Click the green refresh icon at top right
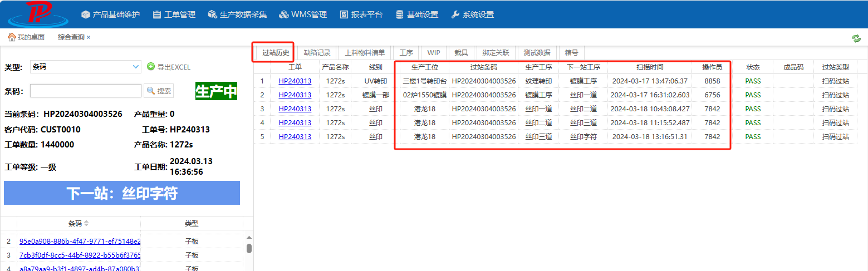868x271 pixels. pyautogui.click(x=856, y=38)
